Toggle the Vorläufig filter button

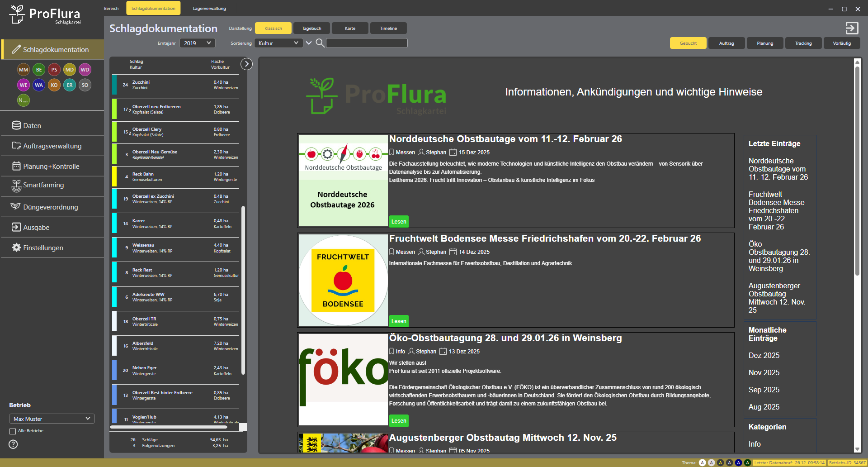(x=841, y=43)
